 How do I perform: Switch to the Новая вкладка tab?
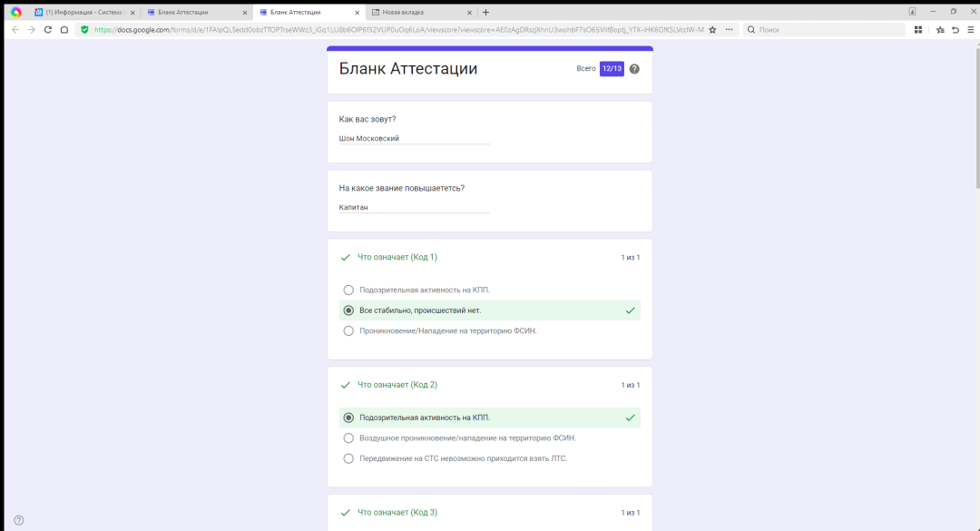(x=421, y=13)
